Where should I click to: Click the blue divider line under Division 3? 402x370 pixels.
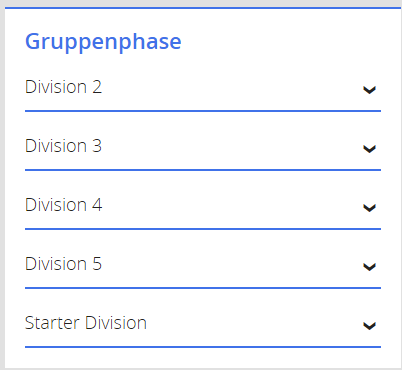[x=203, y=170]
